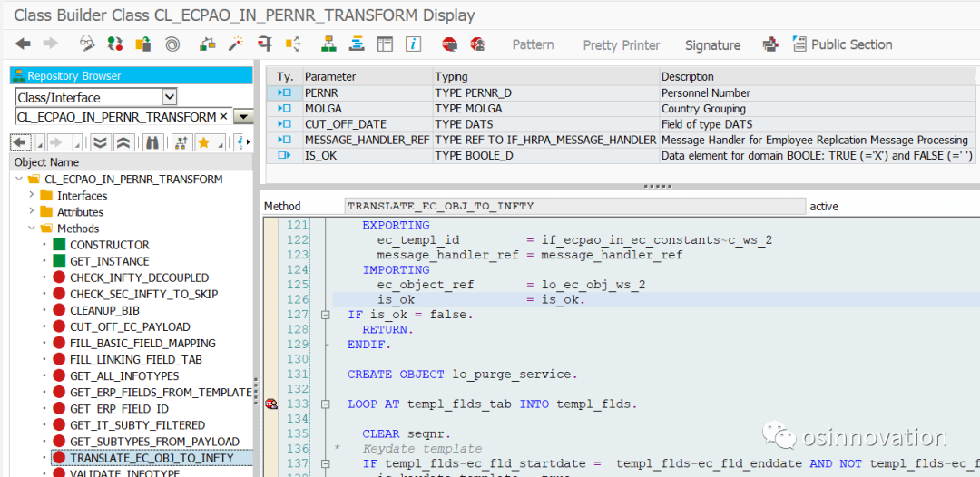Click the icon left of Public Section
980x477 pixels.
770,44
